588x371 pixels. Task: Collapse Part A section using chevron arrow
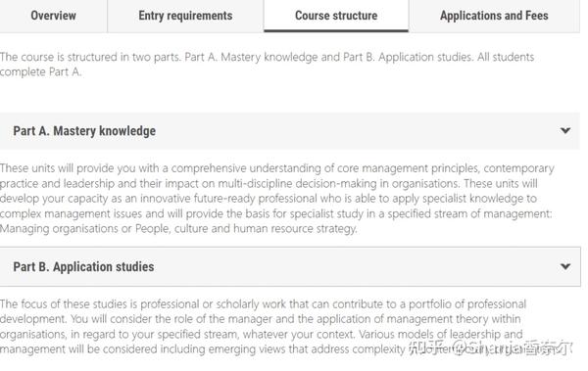[x=565, y=130]
